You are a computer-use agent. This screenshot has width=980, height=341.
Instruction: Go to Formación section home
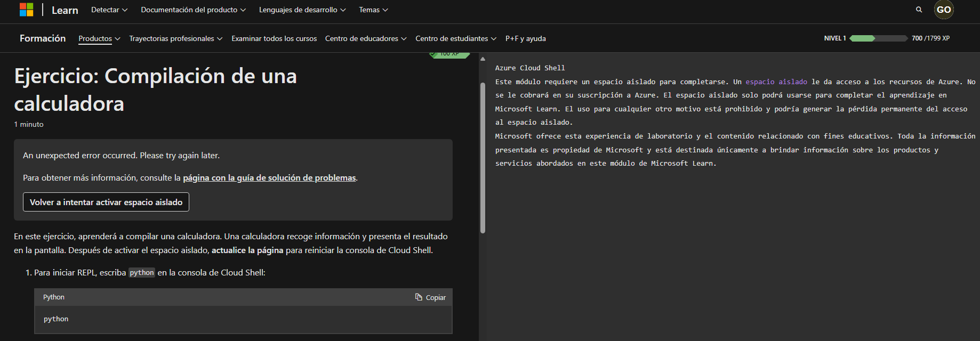tap(43, 38)
